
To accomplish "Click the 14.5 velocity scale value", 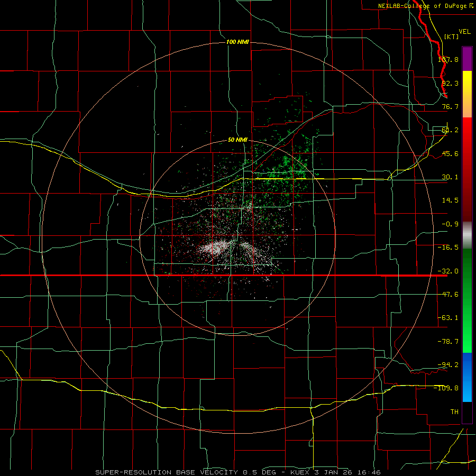I will click(x=450, y=200).
